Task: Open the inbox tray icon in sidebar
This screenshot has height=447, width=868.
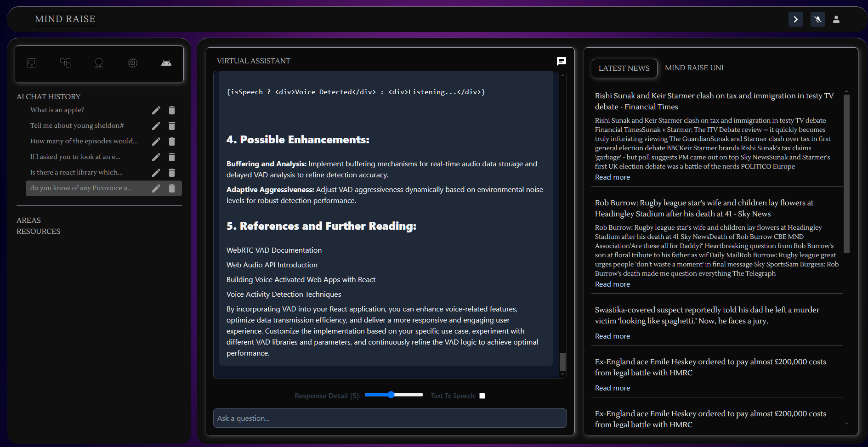Action: [32, 63]
